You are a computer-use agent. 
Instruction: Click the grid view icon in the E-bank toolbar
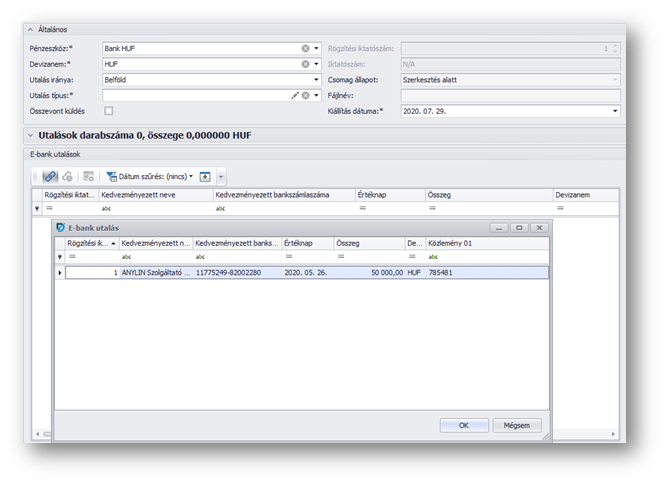click(x=89, y=176)
